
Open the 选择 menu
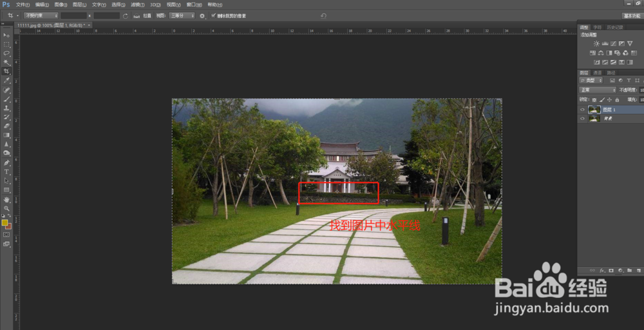point(118,5)
